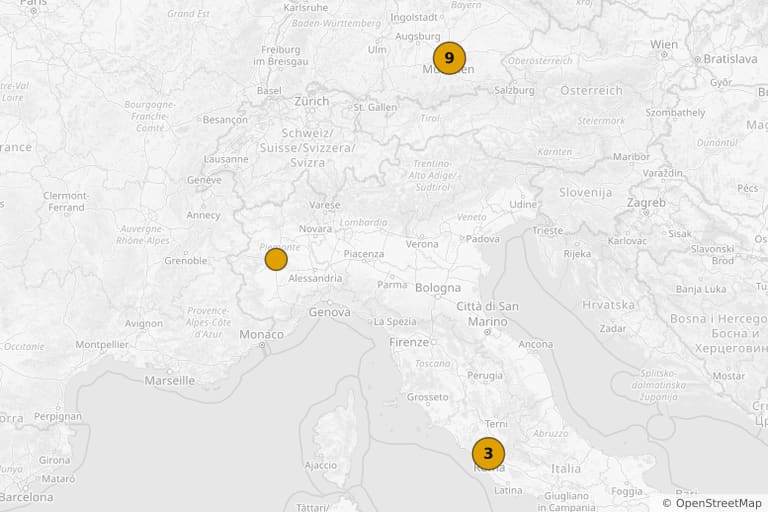This screenshot has width=768, height=512.
Task: Click the Bratislava city label
Action: pyautogui.click(x=730, y=59)
